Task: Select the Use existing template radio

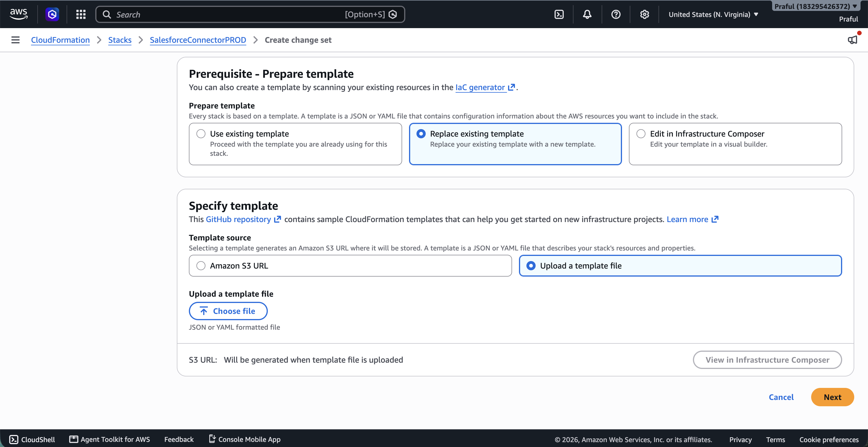Action: (x=201, y=134)
